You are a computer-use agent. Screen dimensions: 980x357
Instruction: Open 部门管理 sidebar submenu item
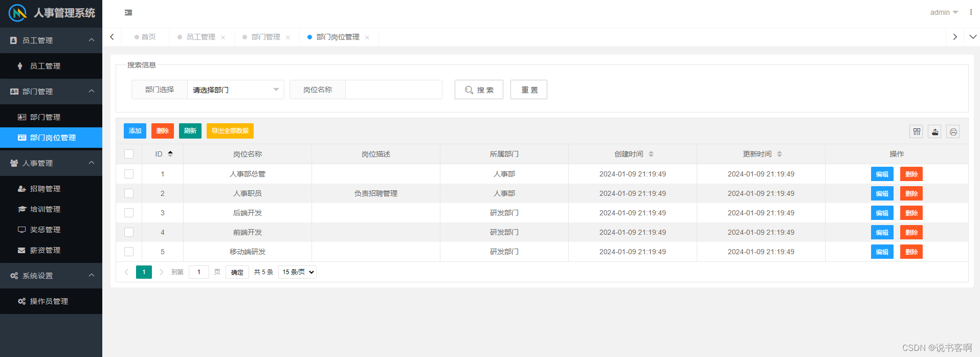pos(51,117)
